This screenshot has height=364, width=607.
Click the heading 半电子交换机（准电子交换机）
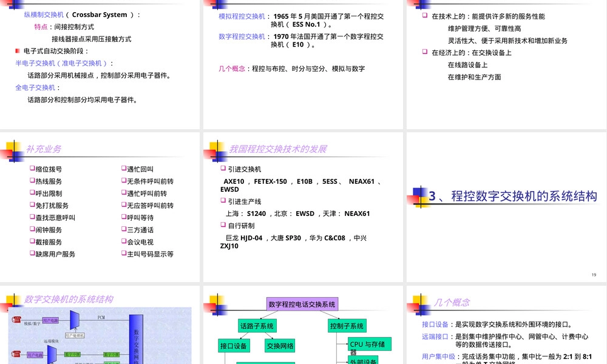(61, 64)
